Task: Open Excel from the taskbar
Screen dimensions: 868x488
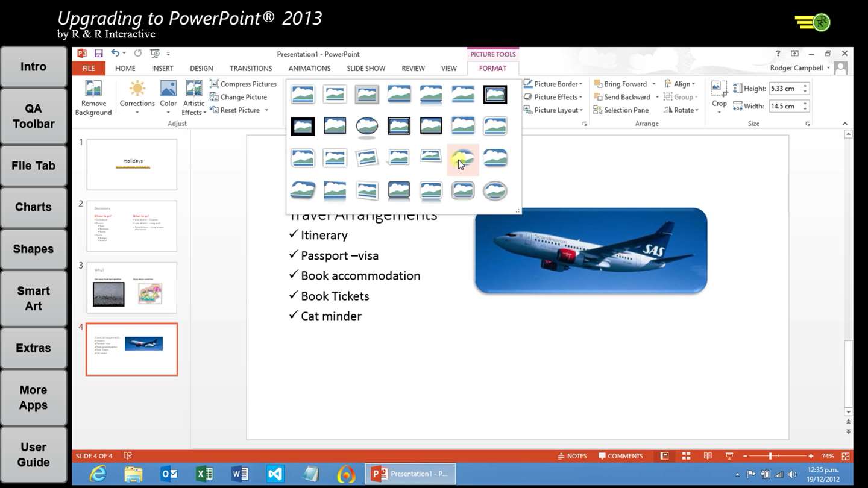Action: pyautogui.click(x=205, y=474)
